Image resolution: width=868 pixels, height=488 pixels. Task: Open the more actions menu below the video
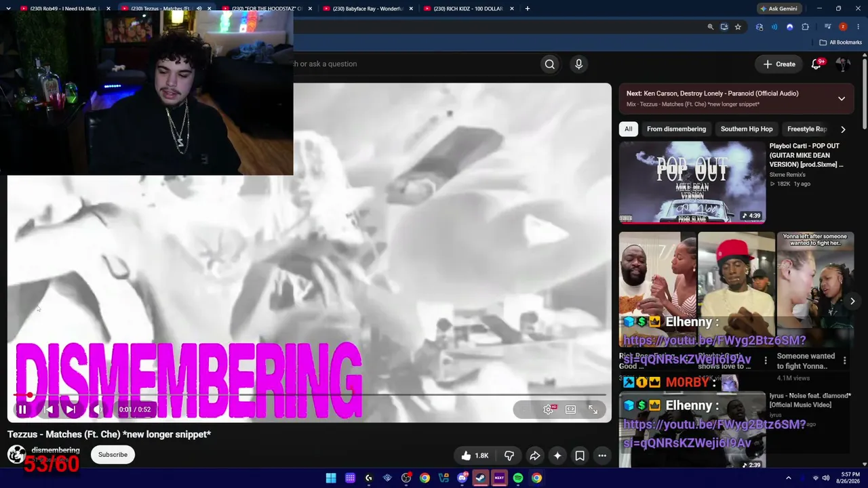[602, 455]
